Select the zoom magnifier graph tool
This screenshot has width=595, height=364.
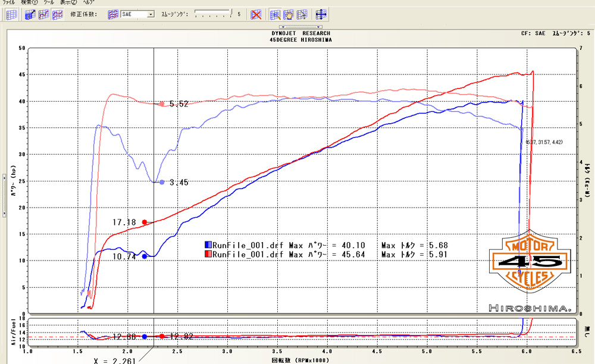coord(275,14)
